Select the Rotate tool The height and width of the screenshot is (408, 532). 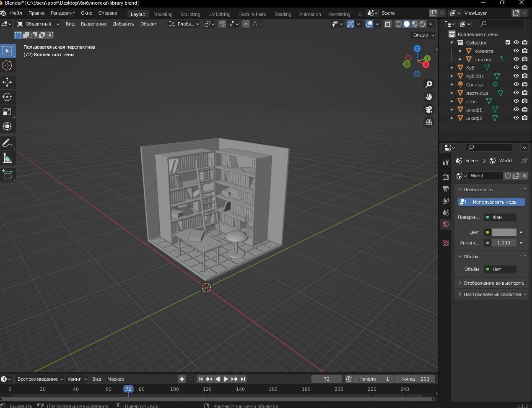pos(8,97)
